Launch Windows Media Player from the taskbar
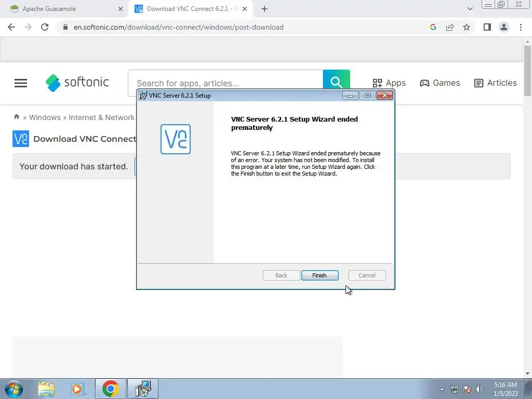 [78, 389]
